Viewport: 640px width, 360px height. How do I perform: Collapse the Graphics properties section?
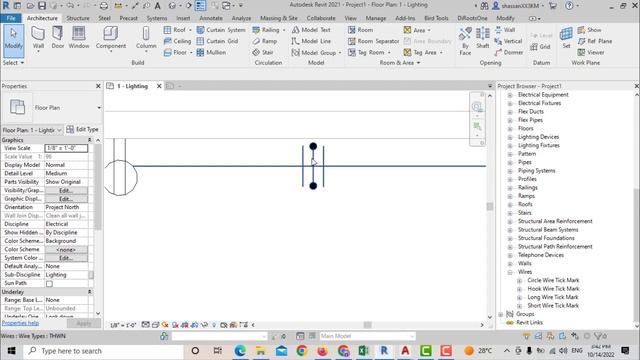click(89, 140)
